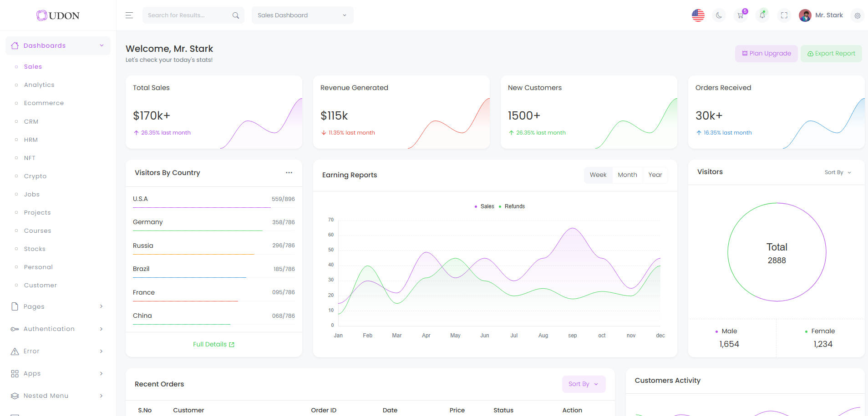This screenshot has height=416, width=868.
Task: Click the France progress bar
Action: (x=213, y=301)
